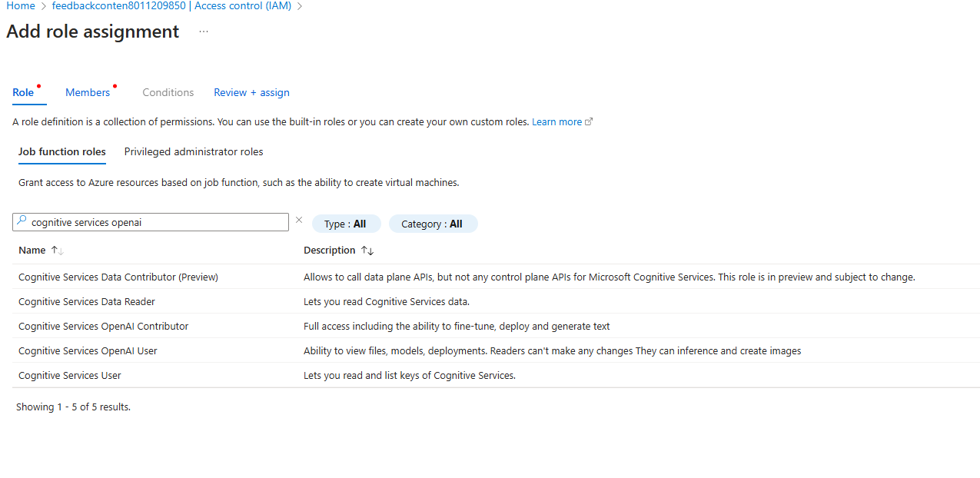Click the search magnifier icon in role filter
Screen dimensions: 980x478
[x=22, y=221]
